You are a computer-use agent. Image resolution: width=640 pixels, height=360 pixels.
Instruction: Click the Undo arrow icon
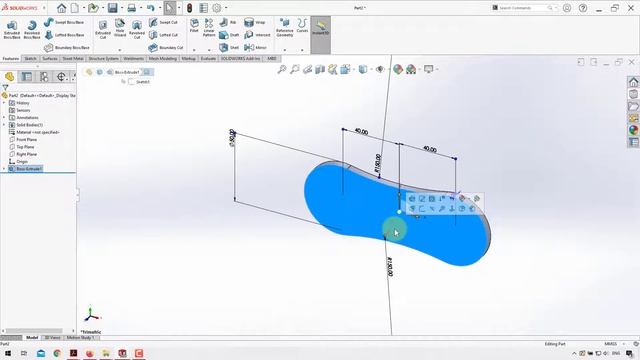[151, 8]
